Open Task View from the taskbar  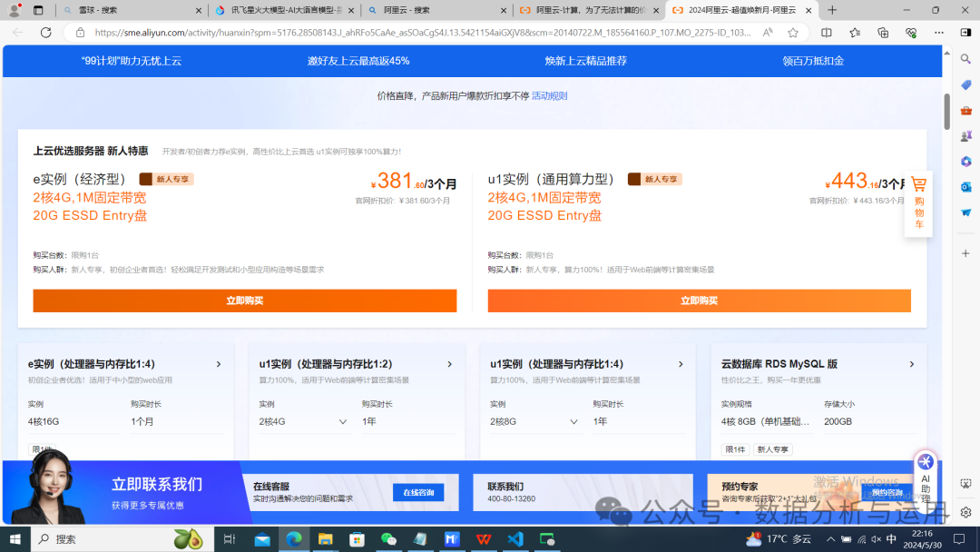pos(230,539)
